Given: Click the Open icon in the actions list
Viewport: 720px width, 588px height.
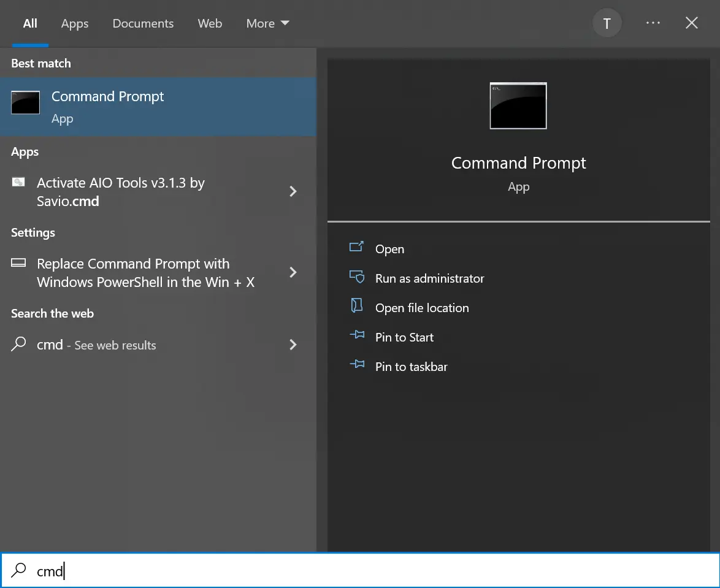Looking at the screenshot, I should pos(356,247).
